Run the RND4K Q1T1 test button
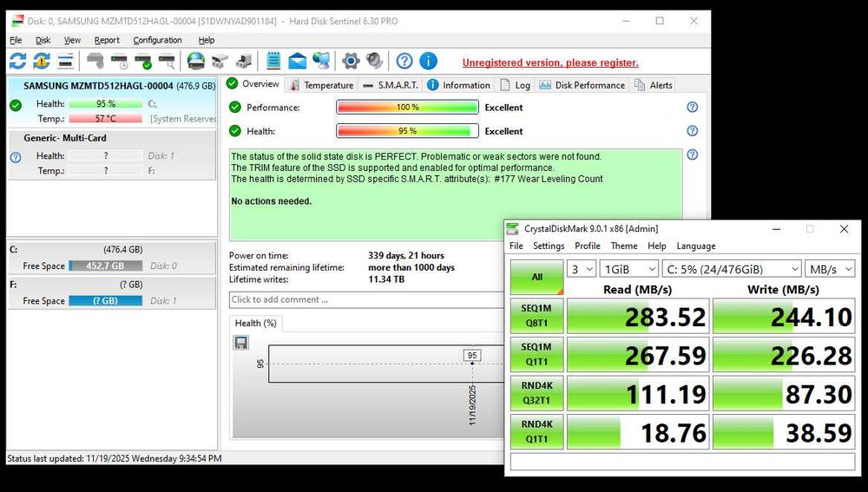 537,432
